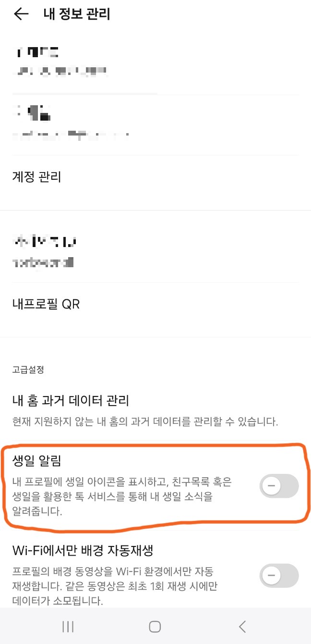Open Android recent apps from navigation bar

click(68, 626)
